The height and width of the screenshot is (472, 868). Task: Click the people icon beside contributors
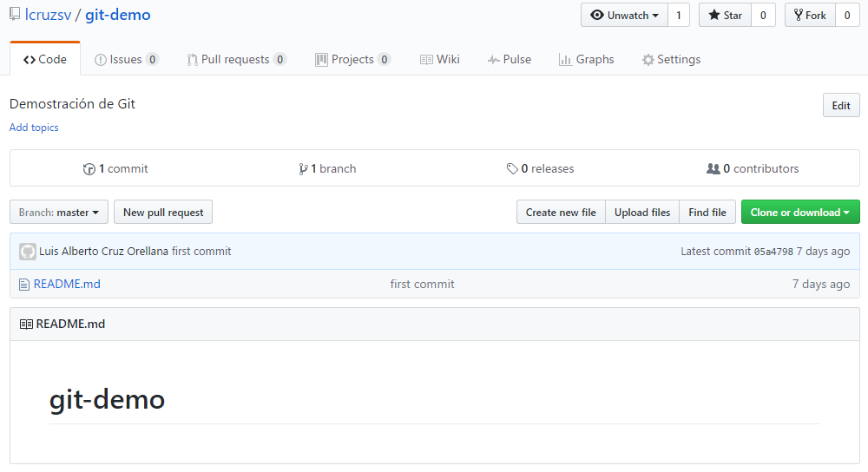[x=713, y=169]
